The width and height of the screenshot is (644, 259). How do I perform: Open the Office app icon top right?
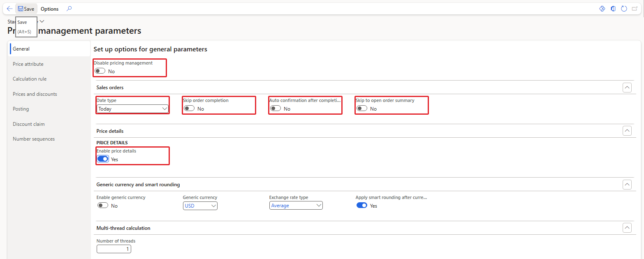click(613, 9)
